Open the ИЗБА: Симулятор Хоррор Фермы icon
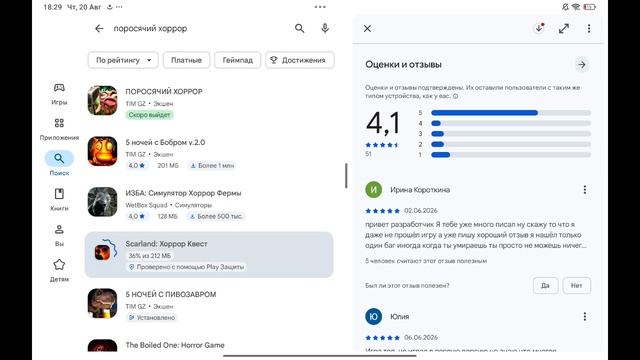 tap(102, 202)
